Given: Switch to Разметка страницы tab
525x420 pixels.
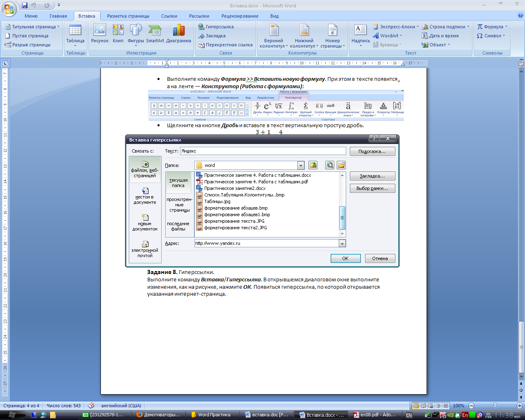Looking at the screenshot, I should tap(128, 16).
